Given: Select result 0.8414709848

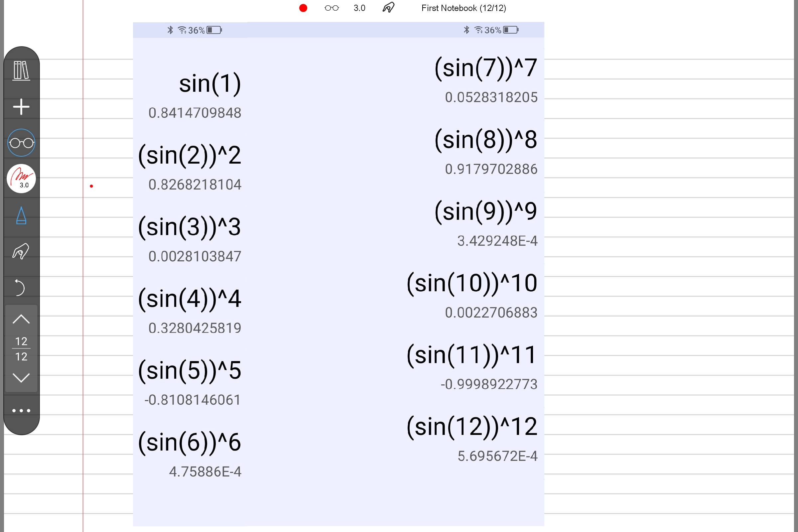Looking at the screenshot, I should coord(195,113).
